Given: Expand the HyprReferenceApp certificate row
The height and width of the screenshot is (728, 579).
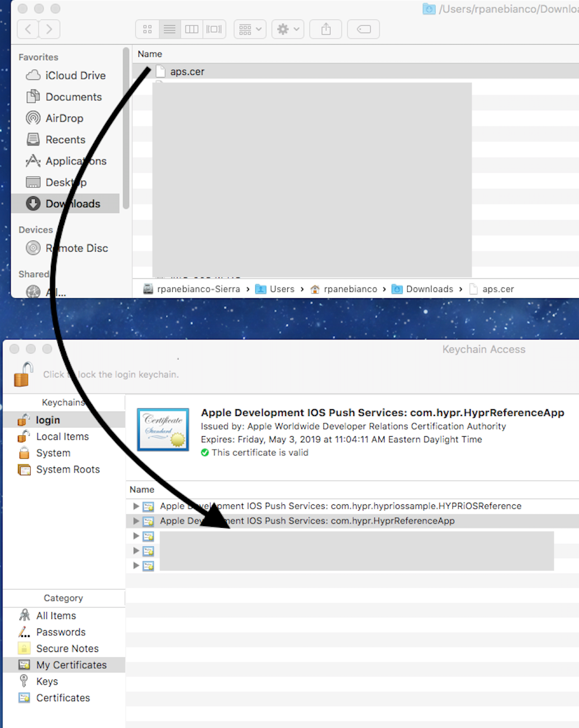Looking at the screenshot, I should coord(136,521).
